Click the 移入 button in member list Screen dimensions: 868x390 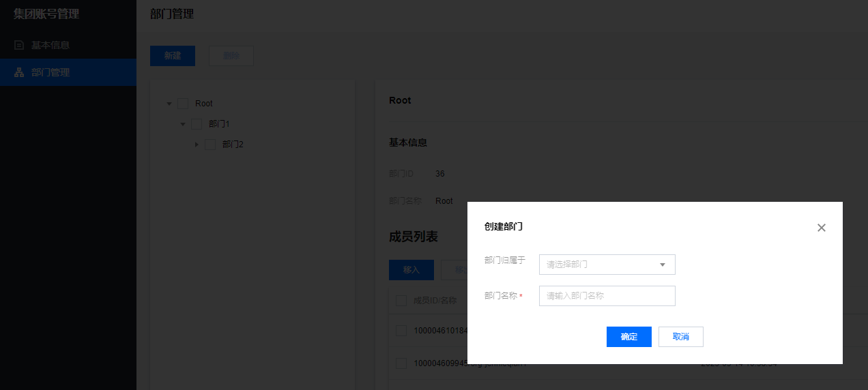coord(411,270)
